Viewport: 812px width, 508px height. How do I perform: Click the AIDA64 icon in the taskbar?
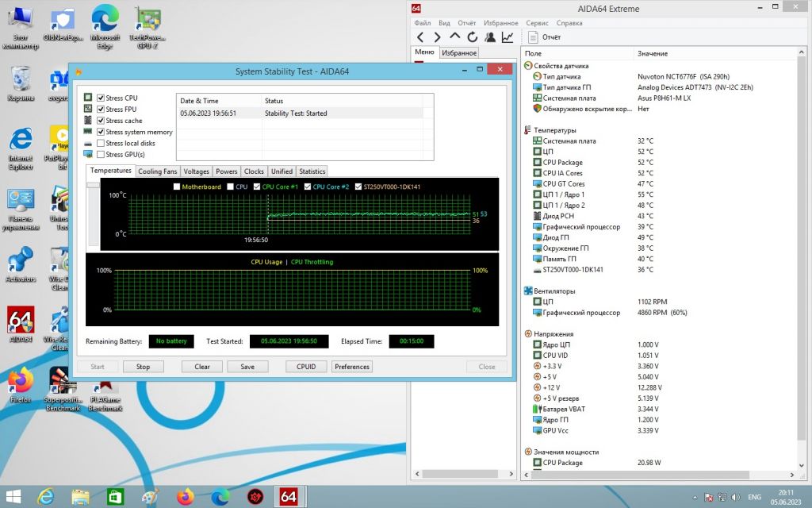tap(288, 497)
